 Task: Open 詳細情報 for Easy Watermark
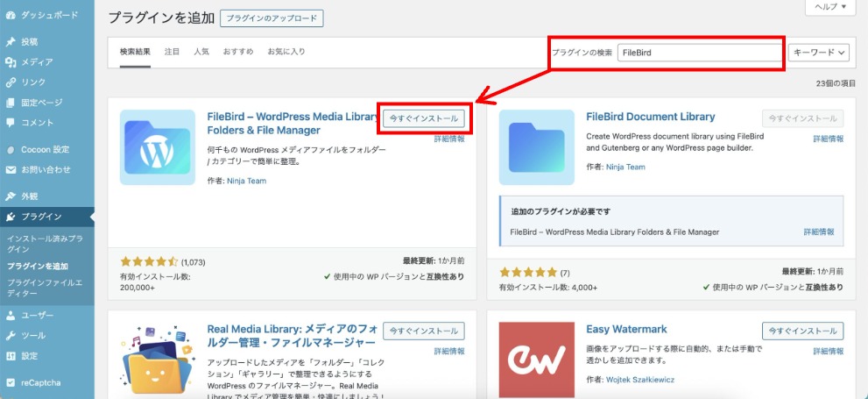[x=828, y=352]
